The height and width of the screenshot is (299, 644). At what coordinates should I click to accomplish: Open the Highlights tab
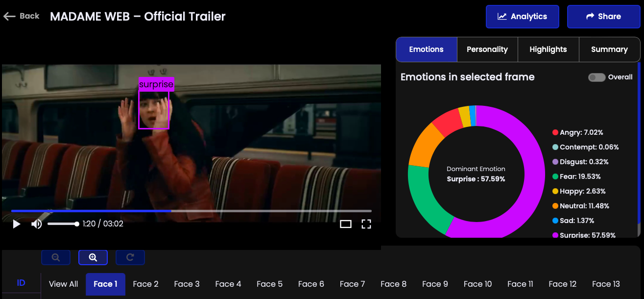pos(548,50)
